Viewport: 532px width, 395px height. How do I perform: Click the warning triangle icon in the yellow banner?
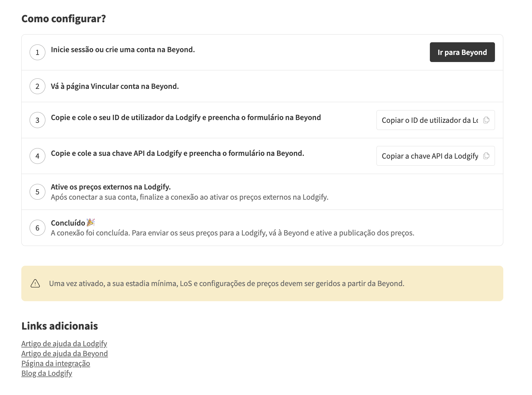pos(35,283)
